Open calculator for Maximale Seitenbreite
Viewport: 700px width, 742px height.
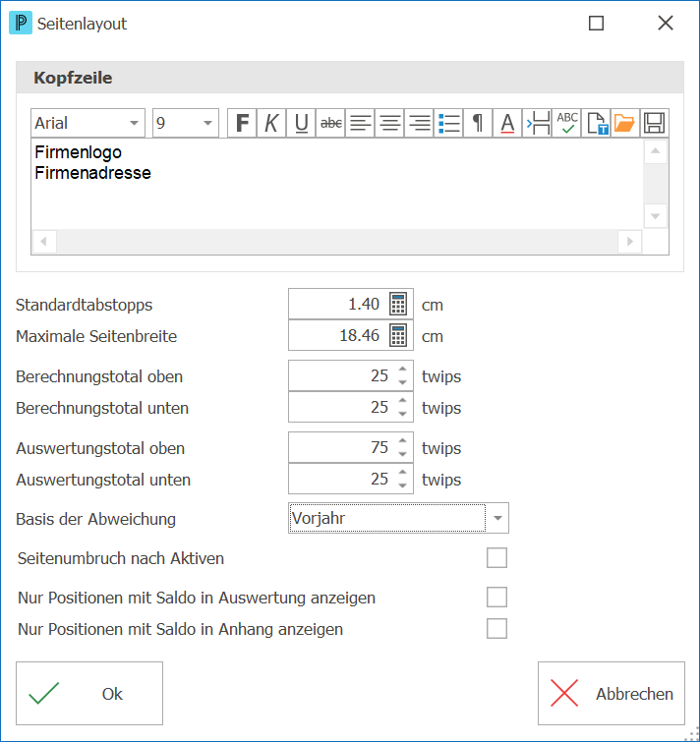pyautogui.click(x=398, y=335)
